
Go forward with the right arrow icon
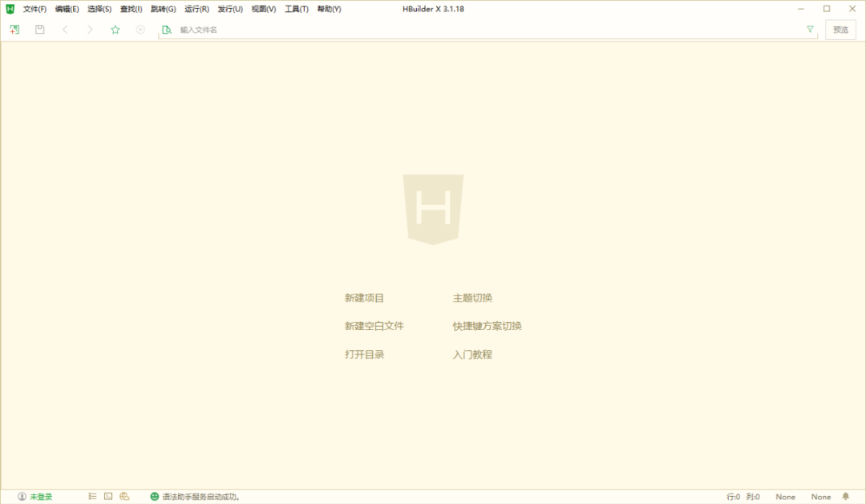tap(90, 30)
